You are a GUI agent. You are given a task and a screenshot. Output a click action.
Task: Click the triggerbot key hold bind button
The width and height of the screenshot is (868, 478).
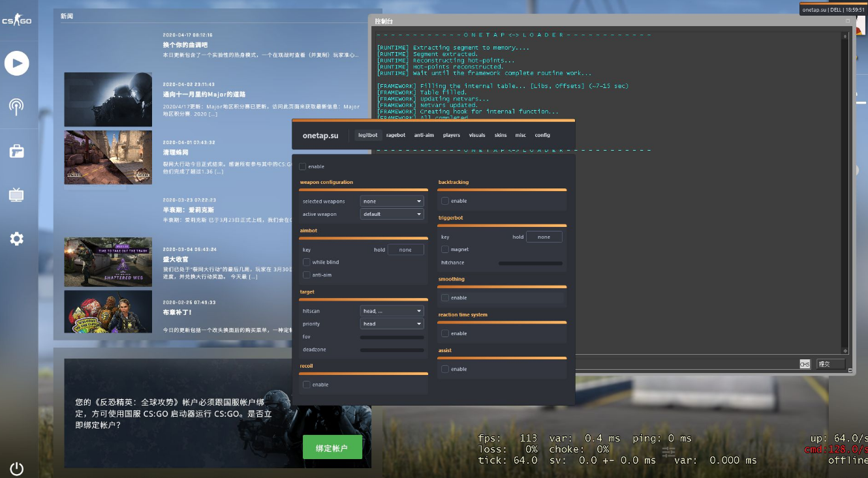click(544, 237)
